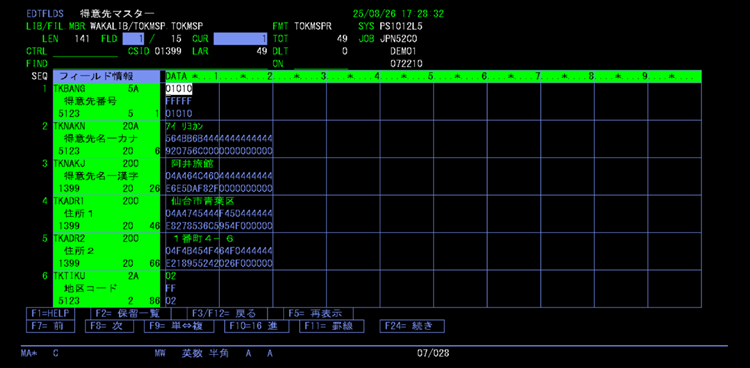Show more keys with F24 続き
The width and height of the screenshot is (750, 368).
[x=412, y=326]
